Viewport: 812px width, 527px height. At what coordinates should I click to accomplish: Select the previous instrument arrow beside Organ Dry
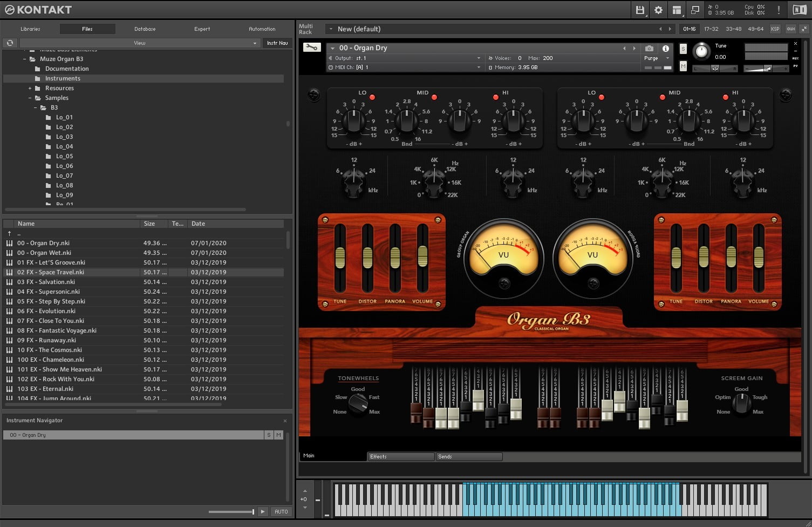[x=624, y=48]
